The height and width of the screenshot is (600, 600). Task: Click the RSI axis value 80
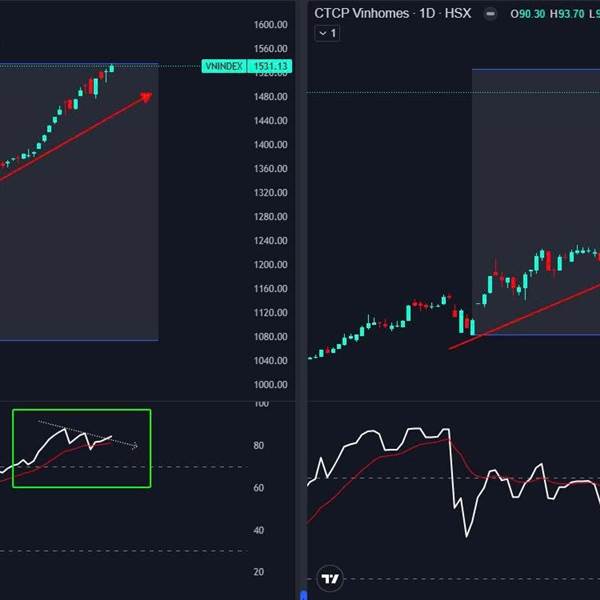coord(259,446)
